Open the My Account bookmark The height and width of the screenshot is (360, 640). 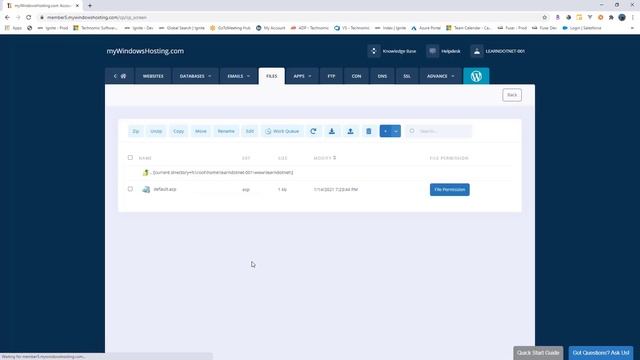(x=271, y=28)
